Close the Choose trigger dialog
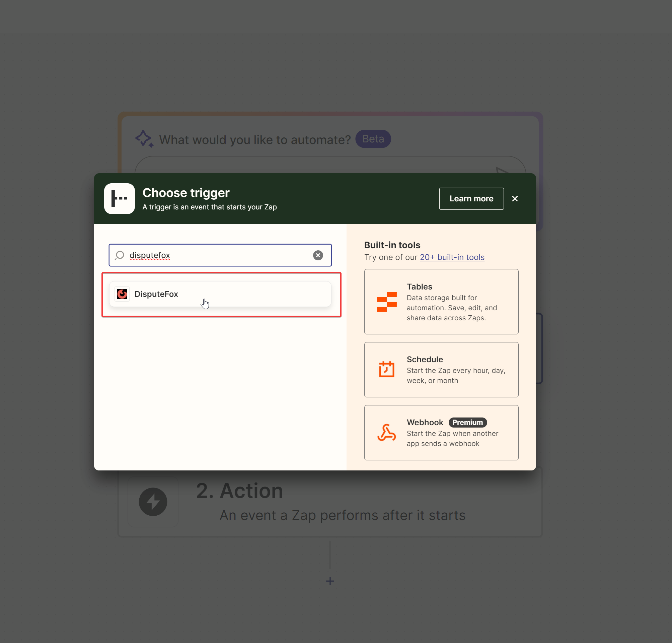672x643 pixels. [515, 199]
